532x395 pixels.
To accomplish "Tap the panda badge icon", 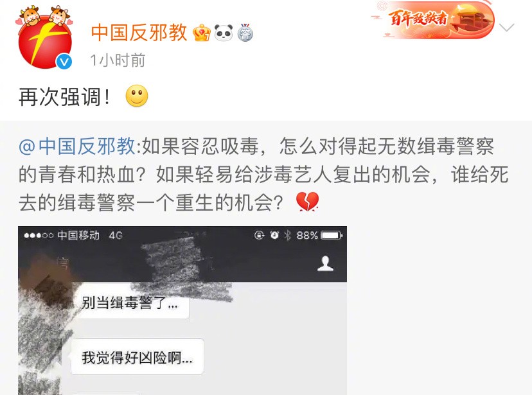I will [x=224, y=33].
